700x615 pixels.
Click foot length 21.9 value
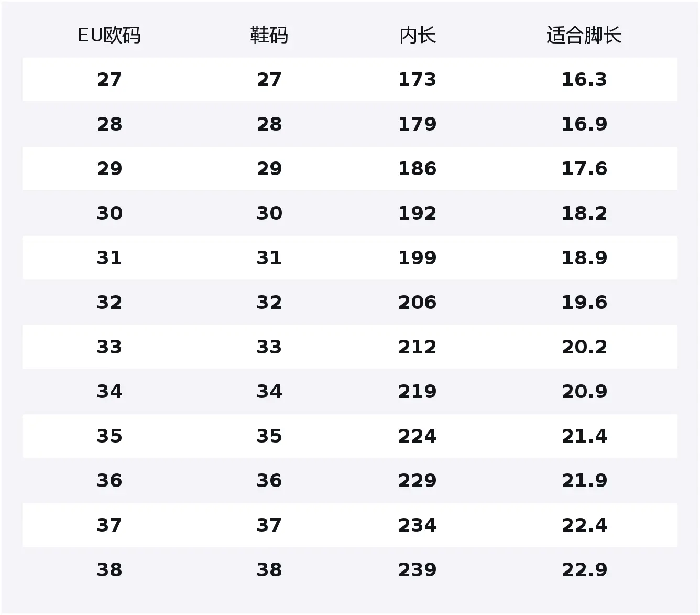pos(584,481)
